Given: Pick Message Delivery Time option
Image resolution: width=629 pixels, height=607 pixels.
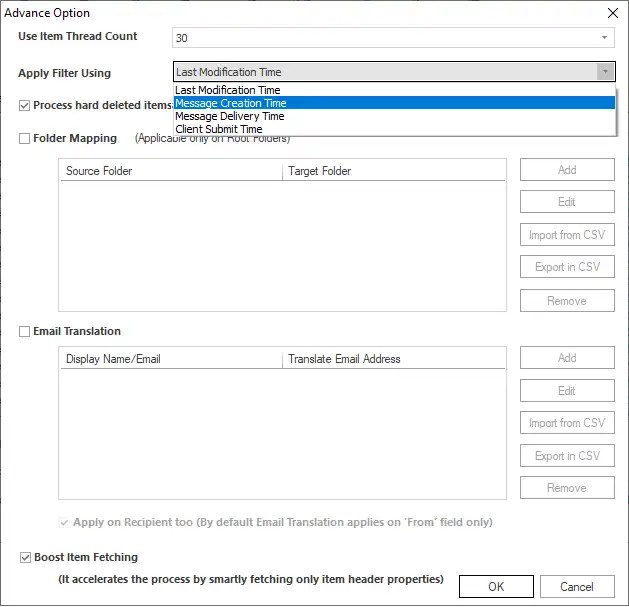Looking at the screenshot, I should [394, 116].
